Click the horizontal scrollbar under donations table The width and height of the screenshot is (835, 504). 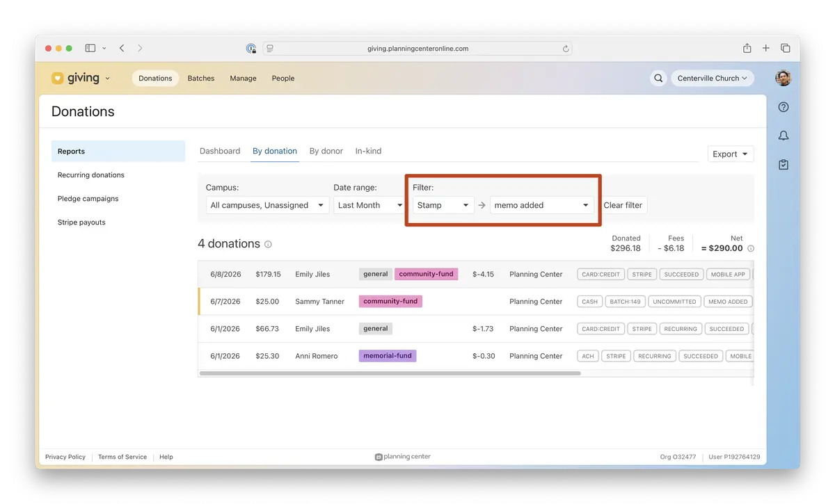pos(390,373)
